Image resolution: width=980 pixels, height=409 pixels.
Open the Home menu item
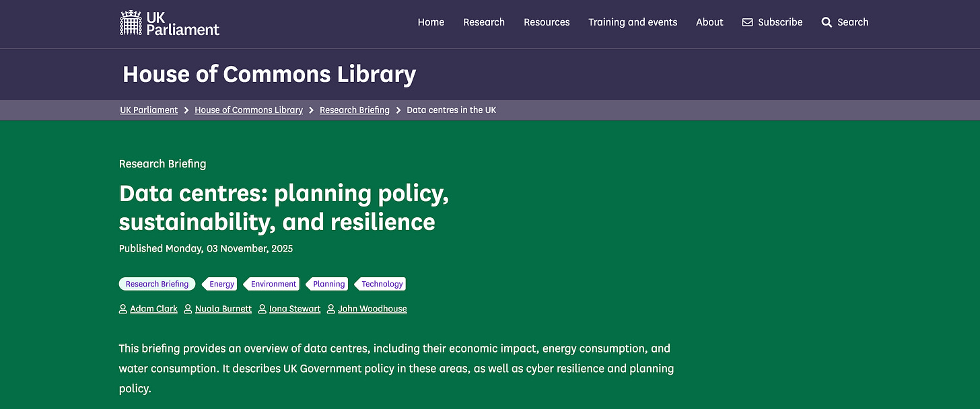point(431,22)
